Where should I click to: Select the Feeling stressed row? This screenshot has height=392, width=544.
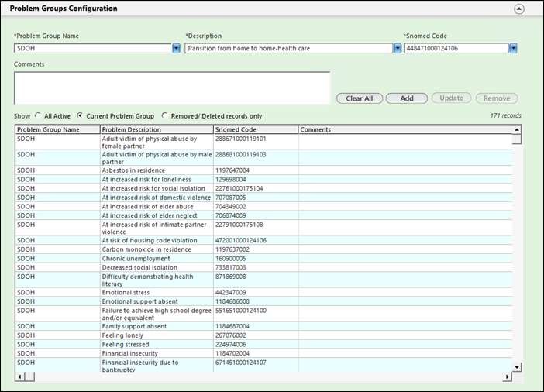pos(263,345)
